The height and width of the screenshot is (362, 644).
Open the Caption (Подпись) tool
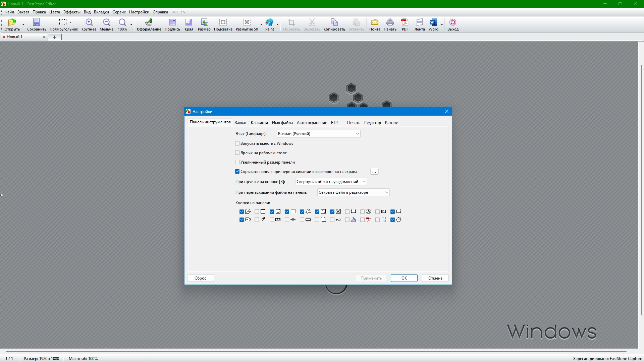(x=172, y=22)
